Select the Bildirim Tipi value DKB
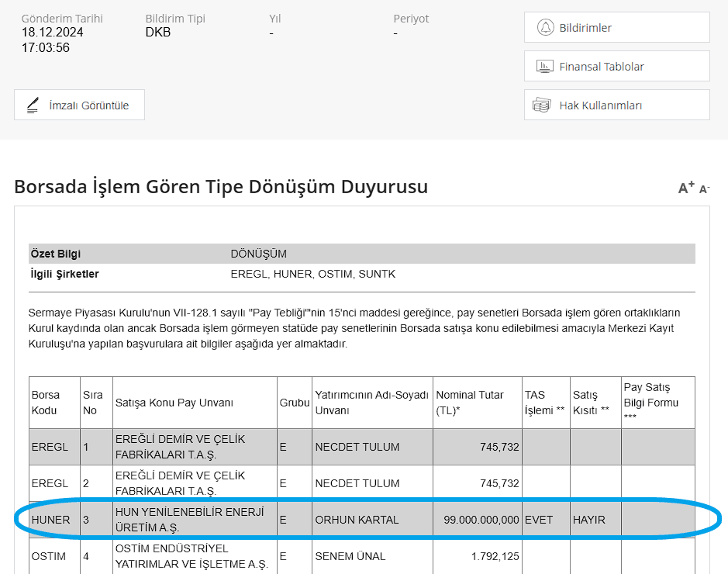Image resolution: width=728 pixels, height=574 pixels. (158, 32)
